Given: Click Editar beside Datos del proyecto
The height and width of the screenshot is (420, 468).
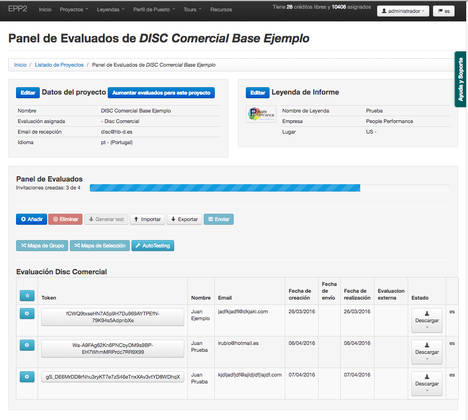Looking at the screenshot, I should [28, 93].
